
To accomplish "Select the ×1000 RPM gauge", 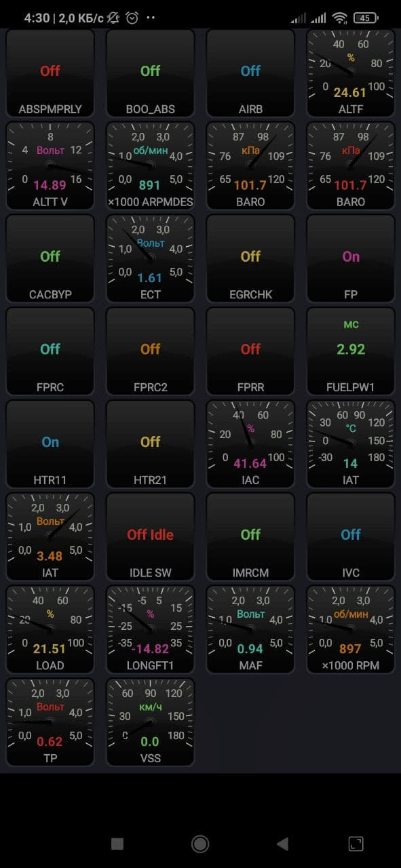I will point(351,630).
